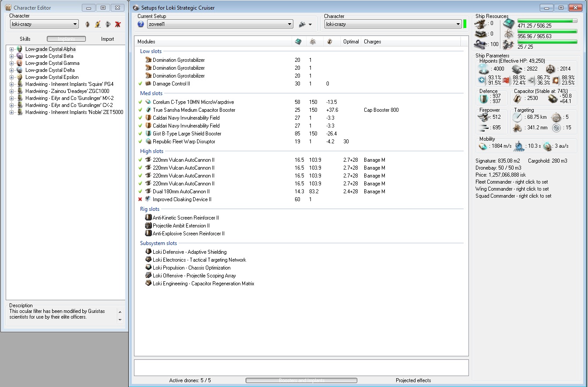Image resolution: width=588 pixels, height=387 pixels.
Task: Click the shield hitpoints icon showing 4000
Action: (484, 69)
